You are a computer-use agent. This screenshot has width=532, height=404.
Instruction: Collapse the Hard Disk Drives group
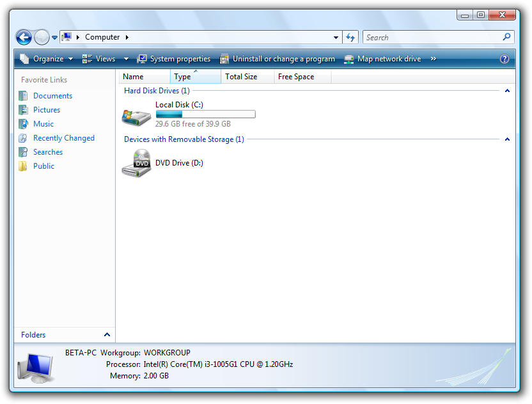click(507, 91)
